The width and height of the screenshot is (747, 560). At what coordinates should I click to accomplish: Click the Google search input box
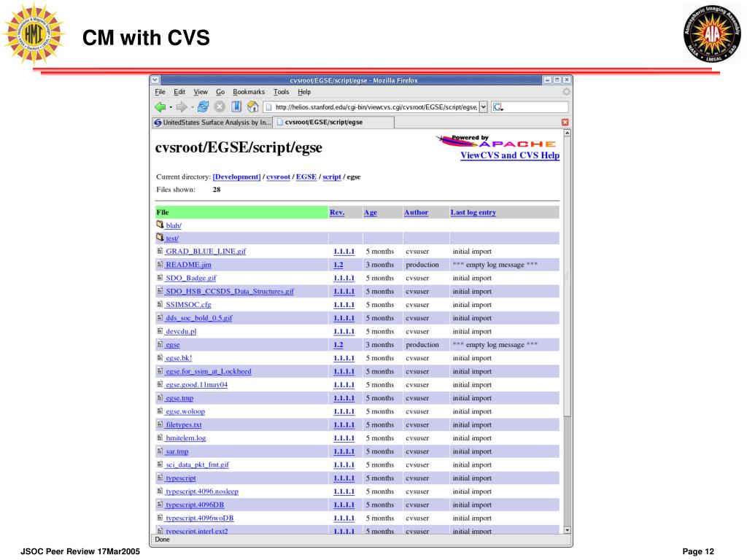point(536,107)
